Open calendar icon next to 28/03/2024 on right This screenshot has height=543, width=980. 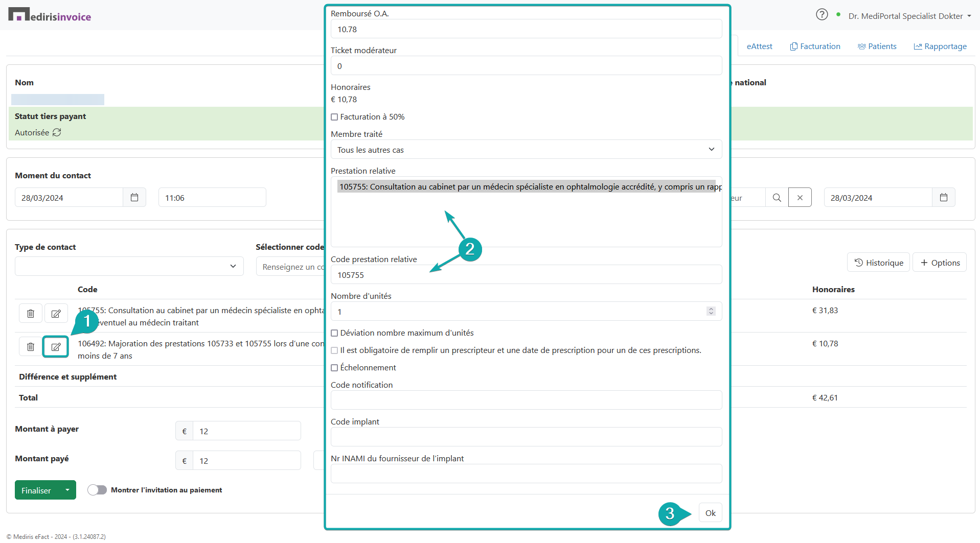click(944, 197)
